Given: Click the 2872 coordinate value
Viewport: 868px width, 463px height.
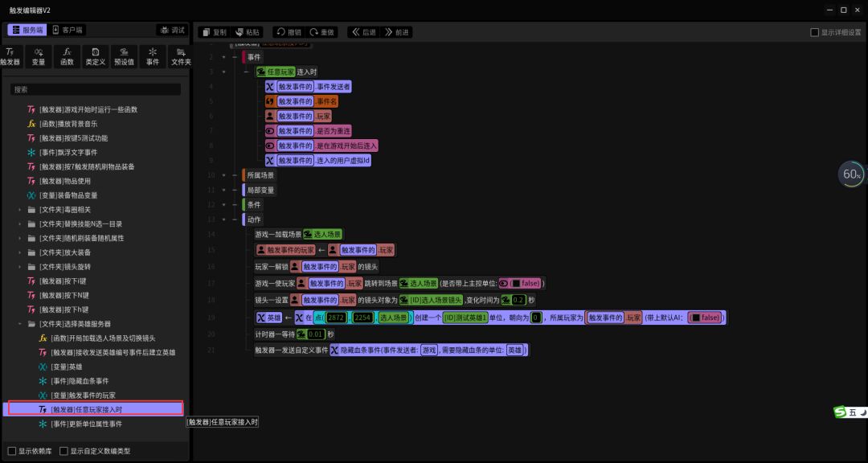Looking at the screenshot, I should (x=335, y=318).
